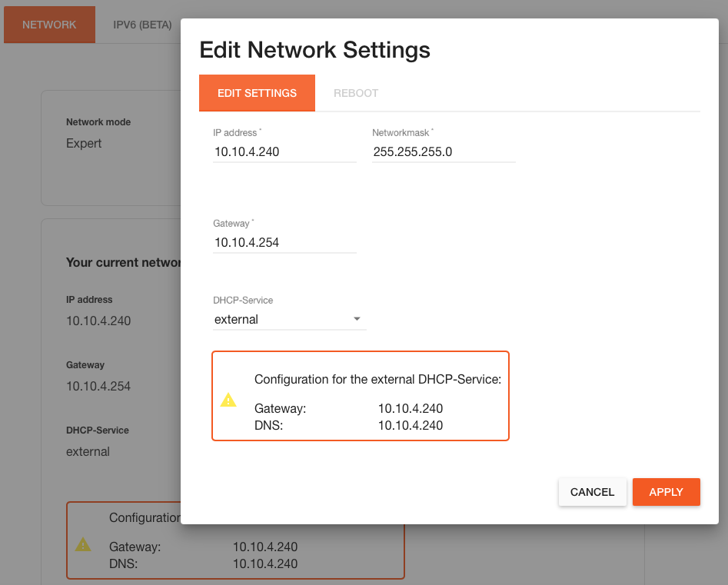Click the background DHCP-Service 'external' value
The height and width of the screenshot is (585, 728).
click(x=88, y=451)
